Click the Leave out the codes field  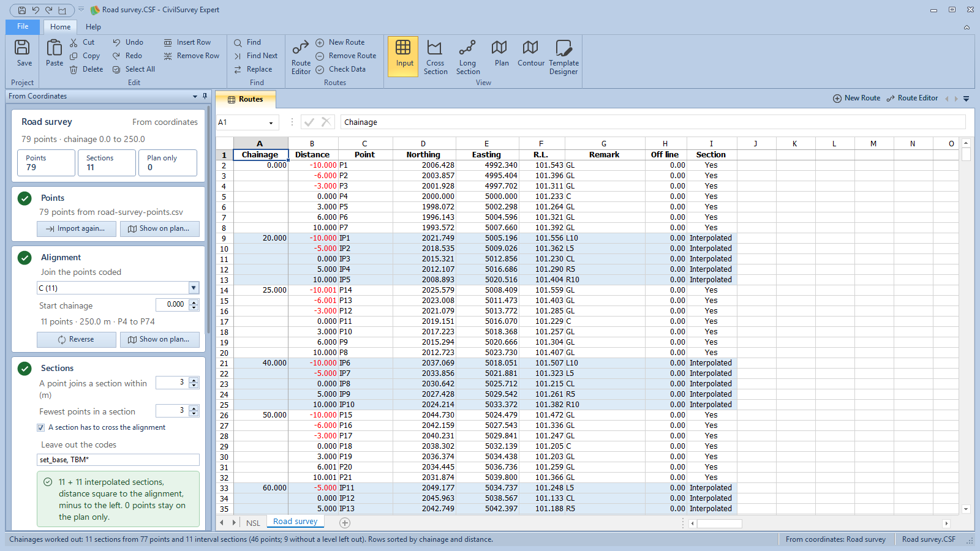[x=118, y=460]
